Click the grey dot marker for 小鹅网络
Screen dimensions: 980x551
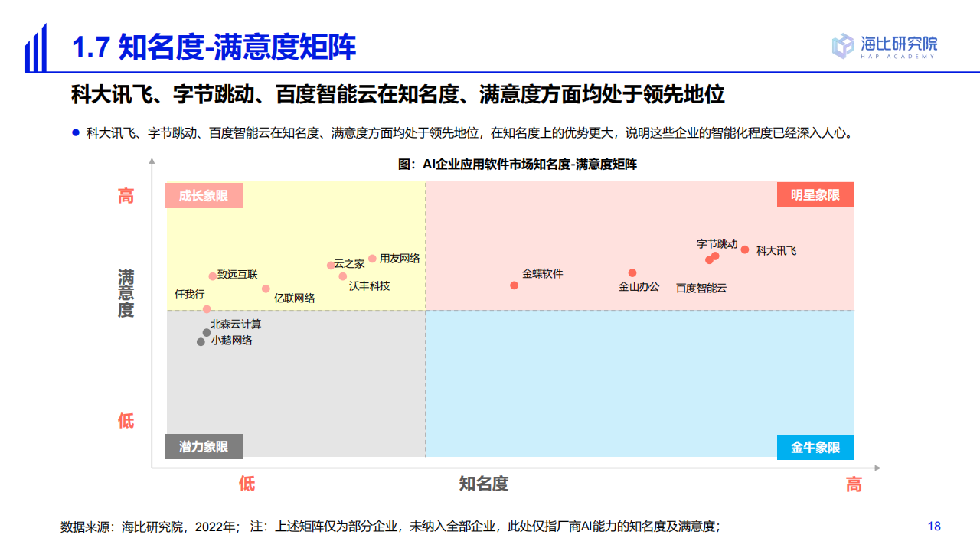[x=201, y=342]
